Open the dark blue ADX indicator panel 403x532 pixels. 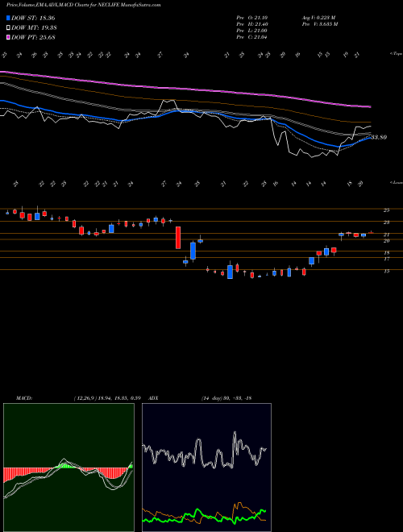pyautogui.click(x=206, y=468)
